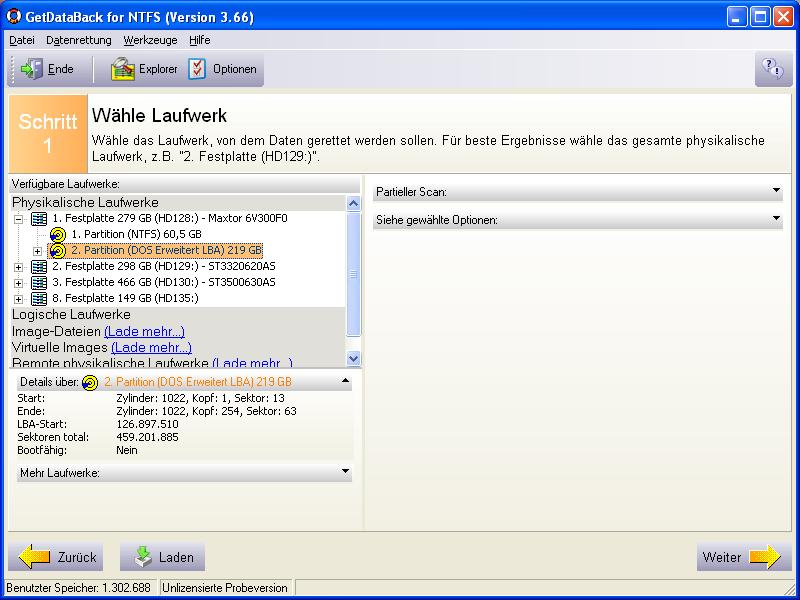800x600 pixels.
Task: Click the Explorer magnifier icon
Action: click(122, 69)
